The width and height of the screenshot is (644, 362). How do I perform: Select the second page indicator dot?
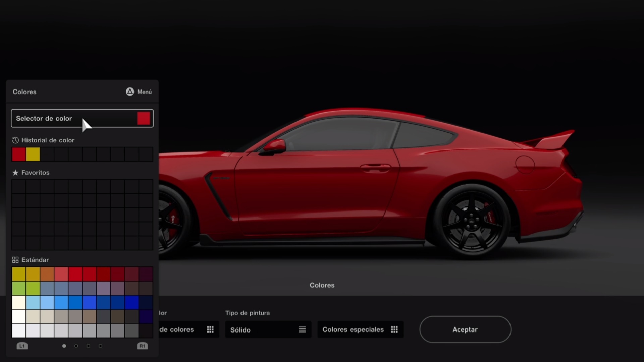[76, 346]
